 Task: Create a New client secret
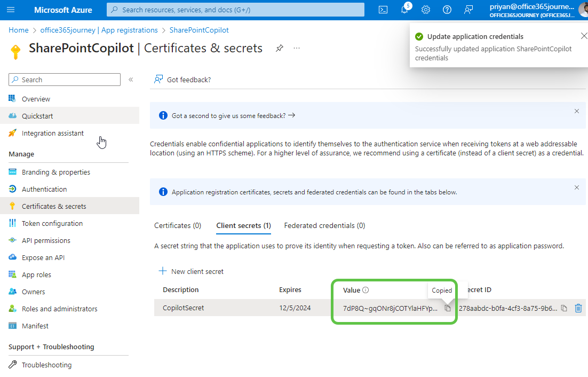pos(190,271)
